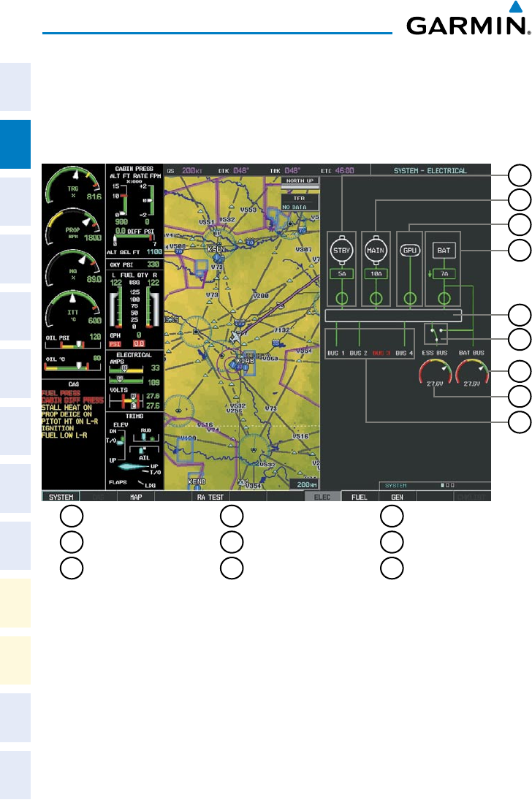
Task: Click the power distribution bus bar
Action: [x=393, y=316]
